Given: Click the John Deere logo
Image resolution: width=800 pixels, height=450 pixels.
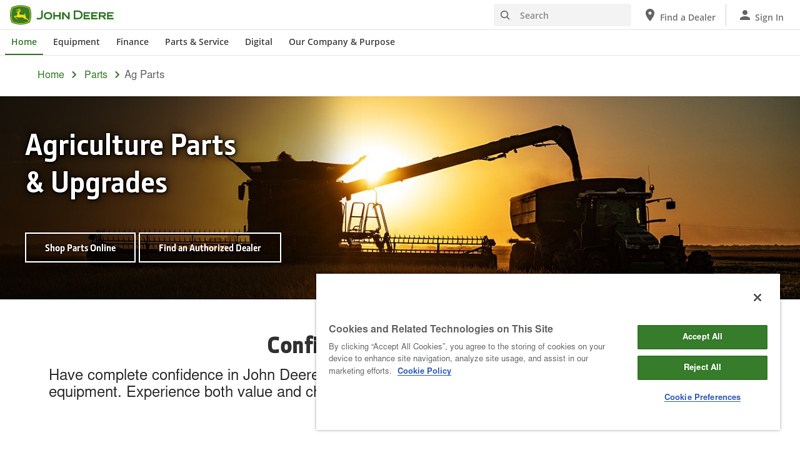Looking at the screenshot, I should coord(62,15).
